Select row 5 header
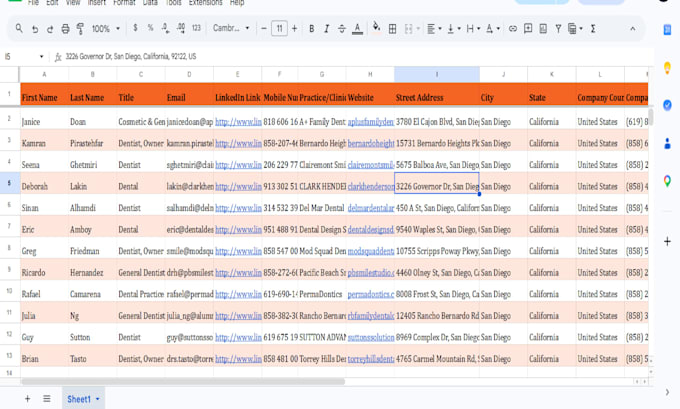Screen dimensions: 680x409 click(x=10, y=183)
